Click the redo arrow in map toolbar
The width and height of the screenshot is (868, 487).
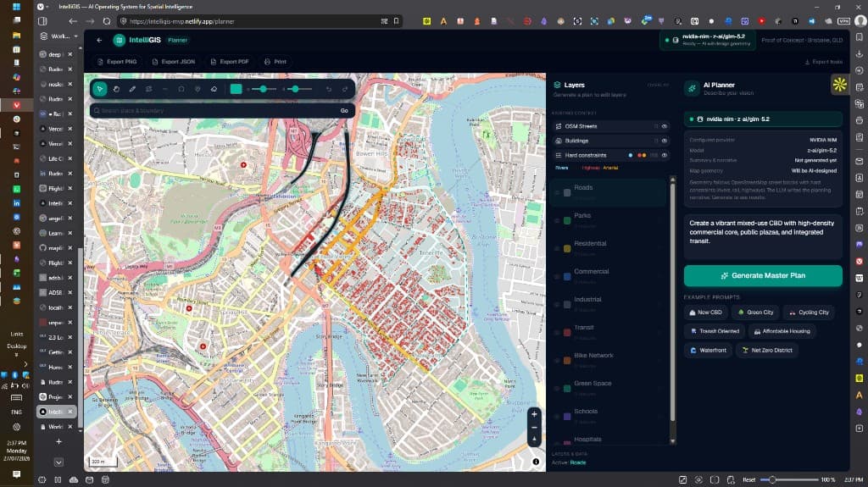coord(345,89)
